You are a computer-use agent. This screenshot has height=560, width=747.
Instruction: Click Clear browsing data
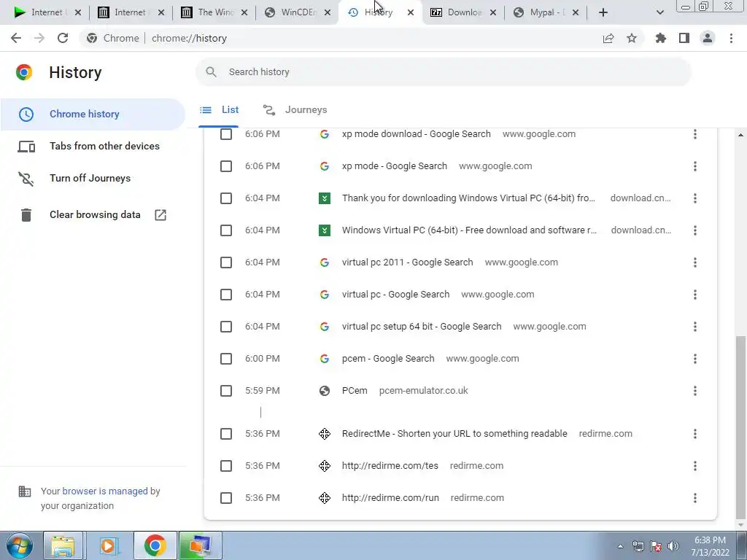[x=93, y=215]
